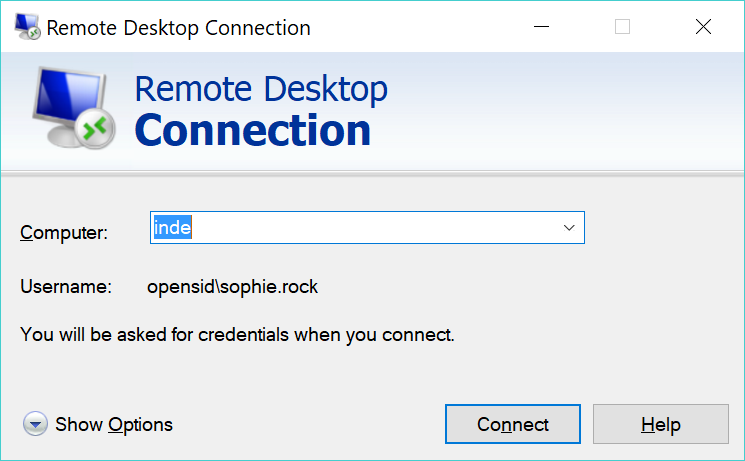Click the bold "Connection" banner text
The width and height of the screenshot is (745, 461).
coord(252,130)
